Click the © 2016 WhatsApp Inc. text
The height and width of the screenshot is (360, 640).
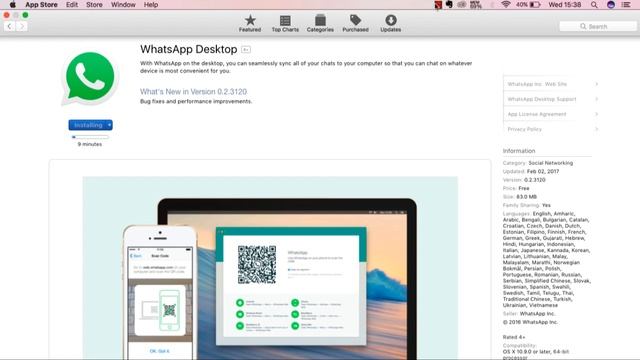pyautogui.click(x=530, y=322)
